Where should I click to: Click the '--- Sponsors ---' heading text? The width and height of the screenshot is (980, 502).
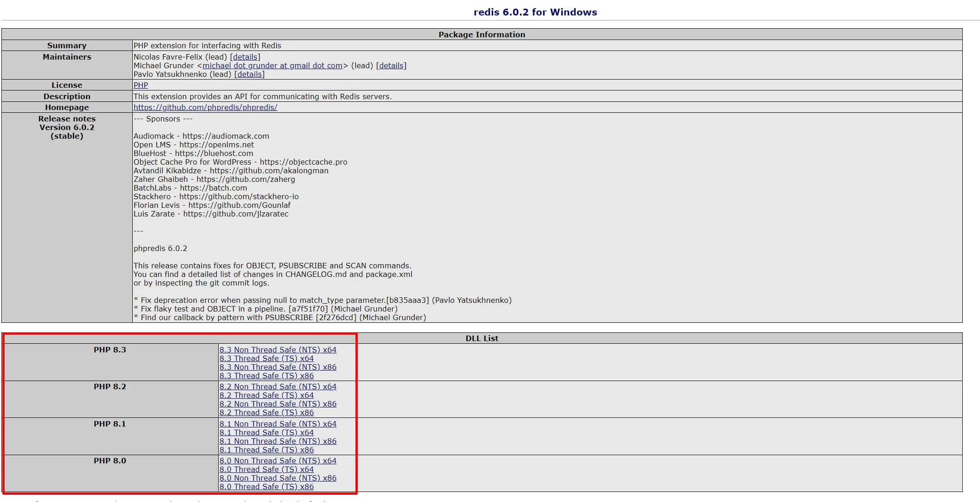163,119
